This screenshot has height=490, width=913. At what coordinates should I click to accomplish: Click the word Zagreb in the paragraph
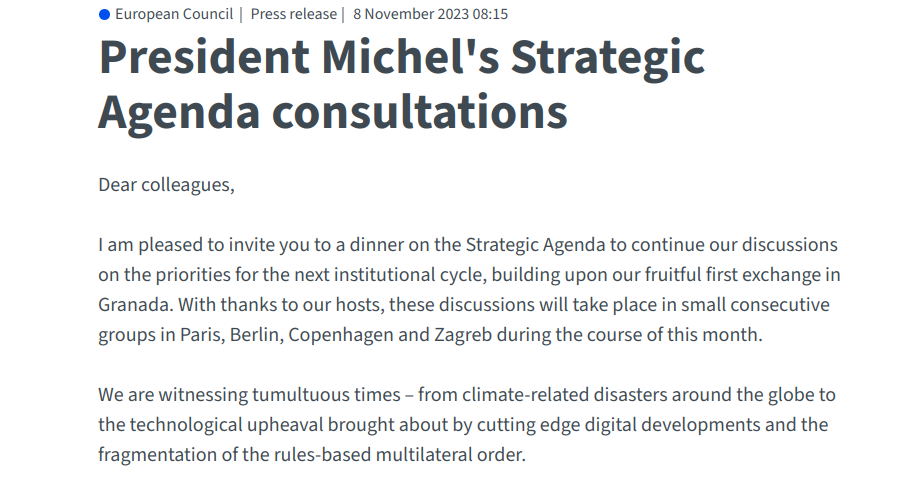point(463,336)
